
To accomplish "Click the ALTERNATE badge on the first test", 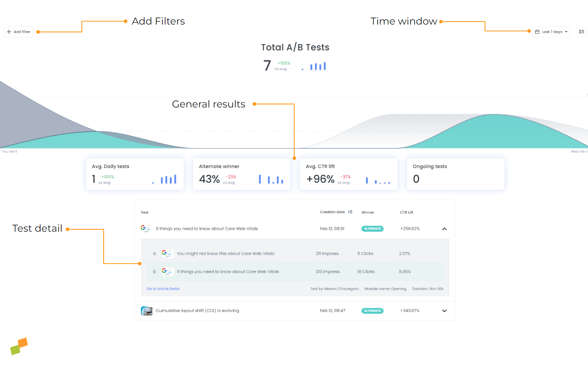I will (372, 229).
